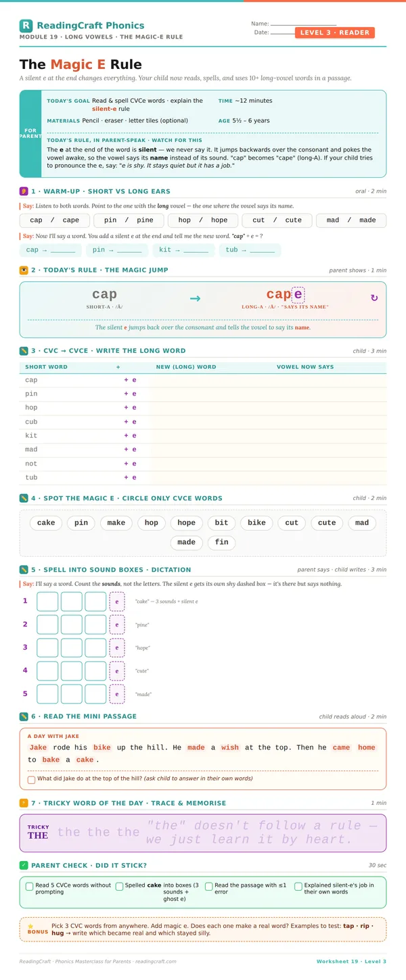The height and width of the screenshot is (980, 406).
Task: Check 'Read 5 CVCe words without prompting'
Action: click(x=29, y=886)
